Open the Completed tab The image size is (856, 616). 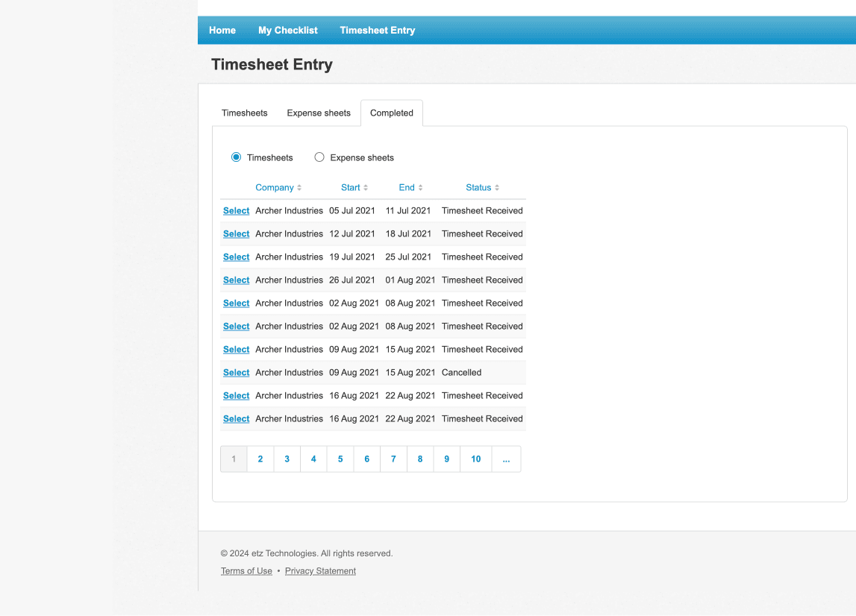(391, 113)
